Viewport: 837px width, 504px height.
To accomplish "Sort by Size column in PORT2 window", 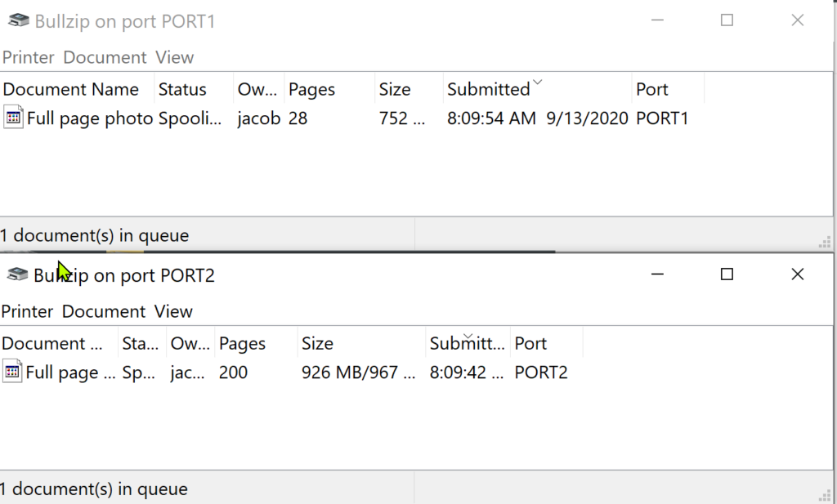I will [x=361, y=343].
